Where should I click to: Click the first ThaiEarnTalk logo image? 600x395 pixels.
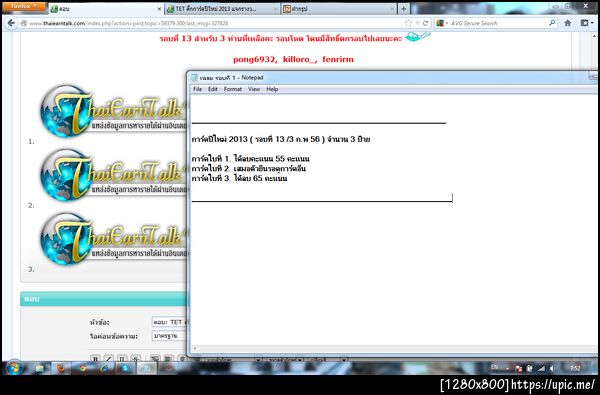pyautogui.click(x=114, y=111)
